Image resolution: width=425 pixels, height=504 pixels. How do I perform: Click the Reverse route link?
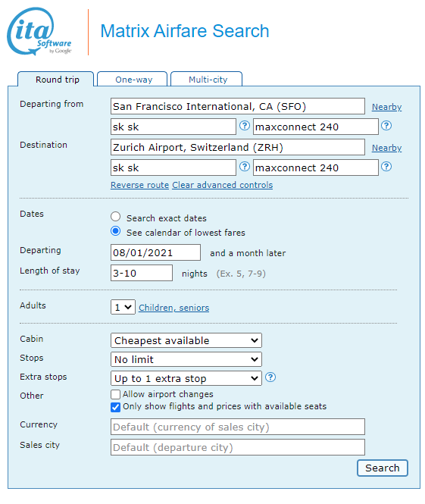coord(139,185)
